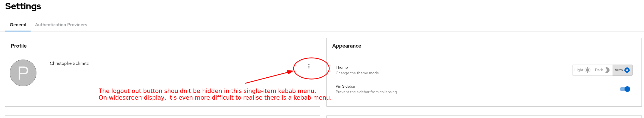
Task: Click the sun icon for Light theme
Action: (x=587, y=70)
